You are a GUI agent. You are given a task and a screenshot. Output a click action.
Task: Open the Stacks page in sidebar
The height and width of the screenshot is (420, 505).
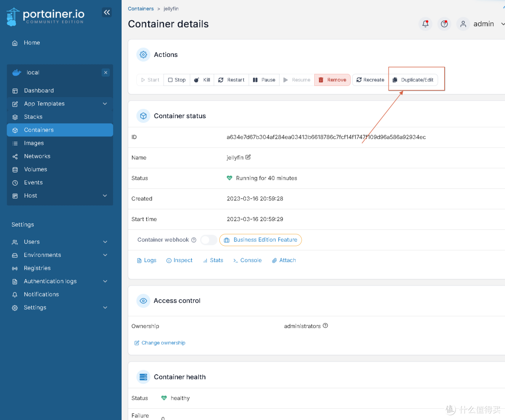click(33, 117)
